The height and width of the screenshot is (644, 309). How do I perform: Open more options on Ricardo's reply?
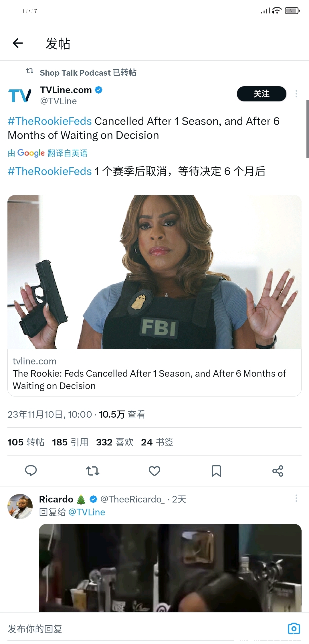(x=296, y=498)
